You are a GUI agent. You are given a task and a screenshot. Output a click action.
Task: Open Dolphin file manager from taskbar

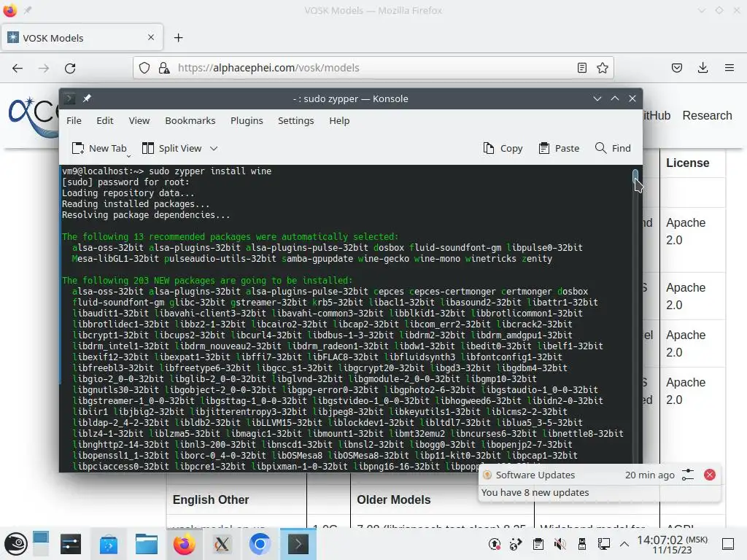coord(146,544)
